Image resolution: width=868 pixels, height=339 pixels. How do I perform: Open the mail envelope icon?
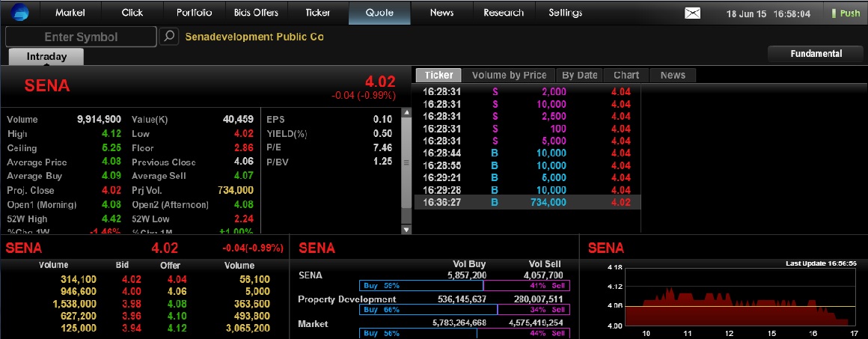(692, 13)
